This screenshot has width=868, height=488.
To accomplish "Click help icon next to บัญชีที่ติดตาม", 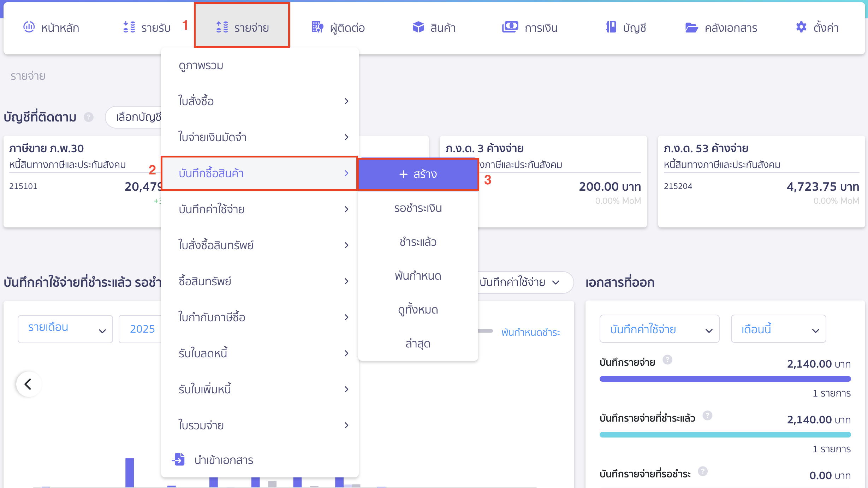I will [89, 117].
